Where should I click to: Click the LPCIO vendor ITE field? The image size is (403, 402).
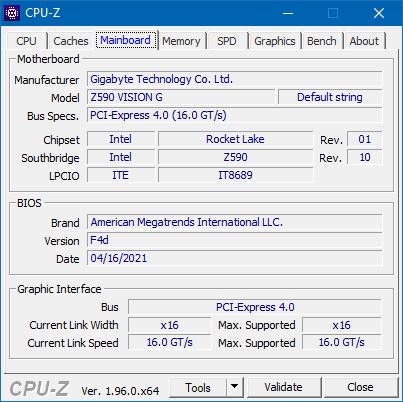tap(121, 175)
